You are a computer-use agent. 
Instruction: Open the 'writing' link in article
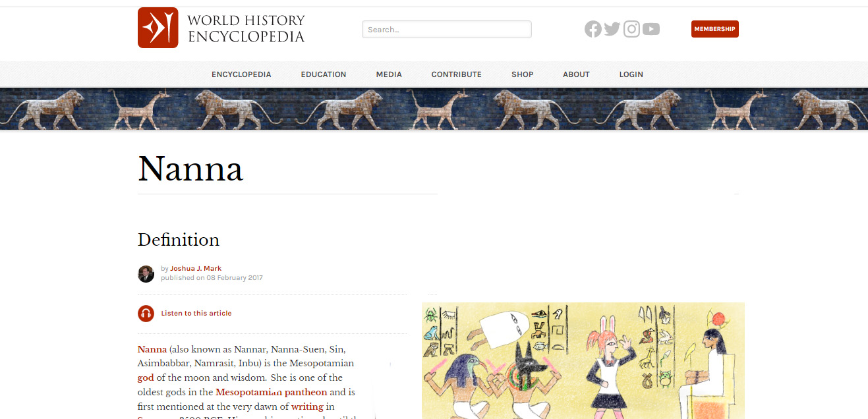(308, 407)
